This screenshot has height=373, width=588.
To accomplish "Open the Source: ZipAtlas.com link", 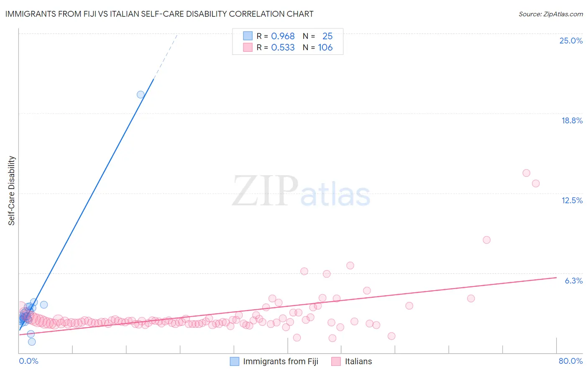I will point(551,14).
